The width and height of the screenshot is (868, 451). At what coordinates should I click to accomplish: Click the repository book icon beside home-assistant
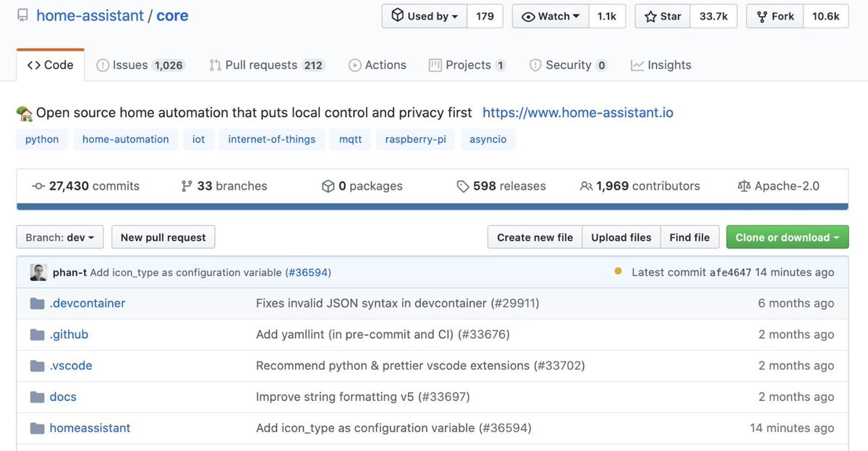coord(22,16)
